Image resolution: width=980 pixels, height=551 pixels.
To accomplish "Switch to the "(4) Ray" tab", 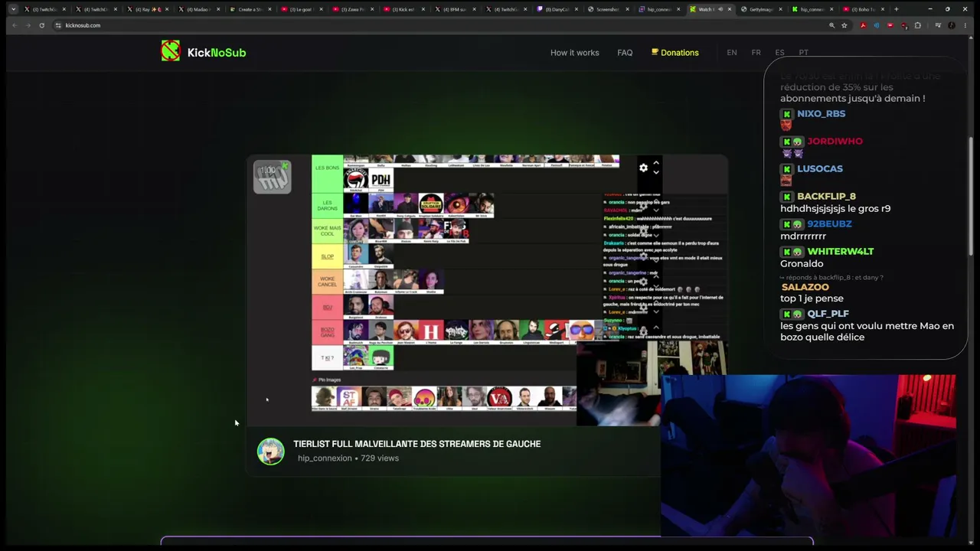I will coord(149,9).
